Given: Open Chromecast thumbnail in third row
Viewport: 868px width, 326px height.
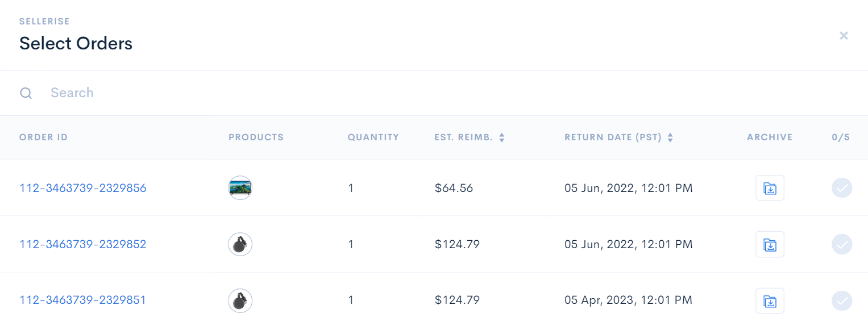Looking at the screenshot, I should (x=240, y=301).
